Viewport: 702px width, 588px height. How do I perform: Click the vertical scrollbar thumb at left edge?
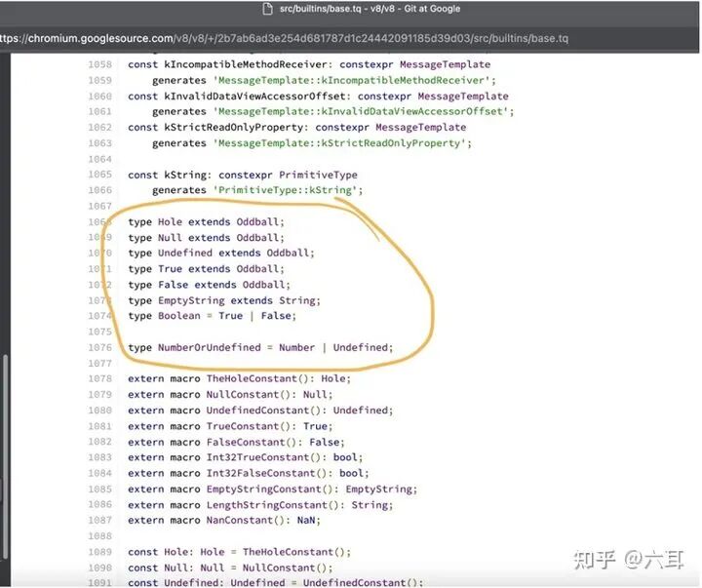tap(6, 456)
